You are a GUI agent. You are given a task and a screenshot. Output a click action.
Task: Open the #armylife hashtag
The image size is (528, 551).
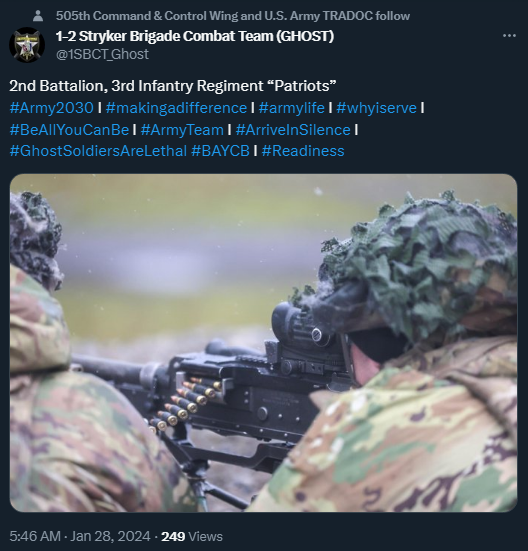click(x=292, y=108)
